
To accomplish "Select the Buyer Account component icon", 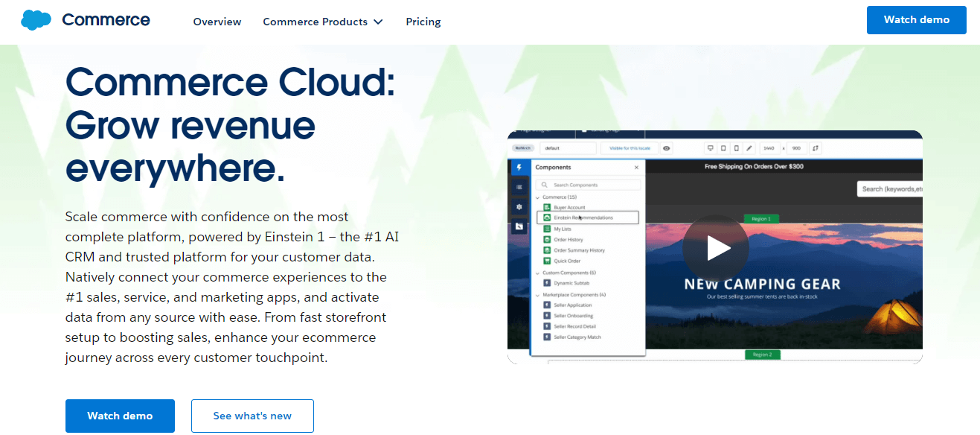I will click(547, 207).
